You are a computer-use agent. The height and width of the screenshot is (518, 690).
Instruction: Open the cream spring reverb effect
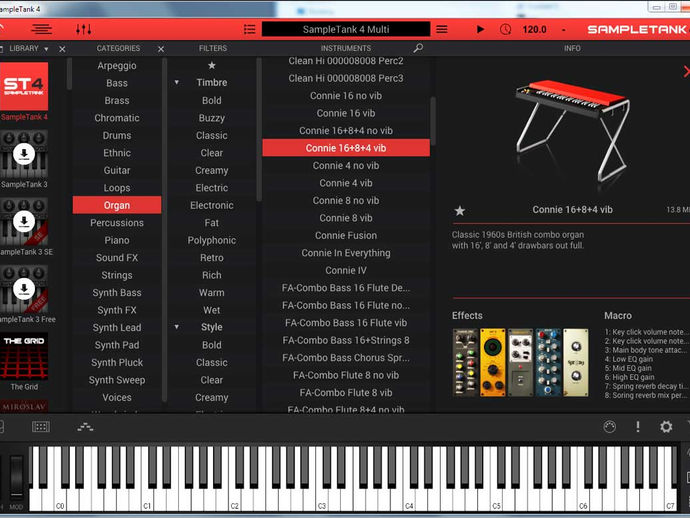576,362
